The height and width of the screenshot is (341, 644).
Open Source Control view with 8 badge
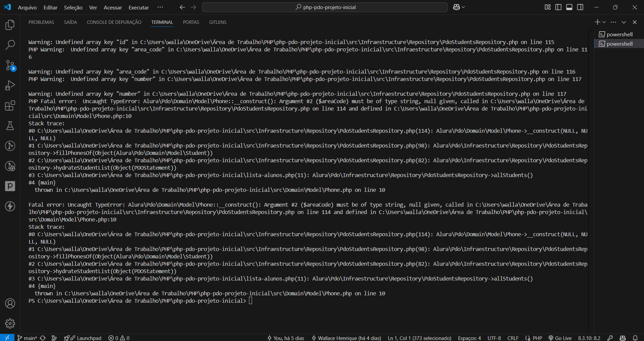tap(10, 65)
